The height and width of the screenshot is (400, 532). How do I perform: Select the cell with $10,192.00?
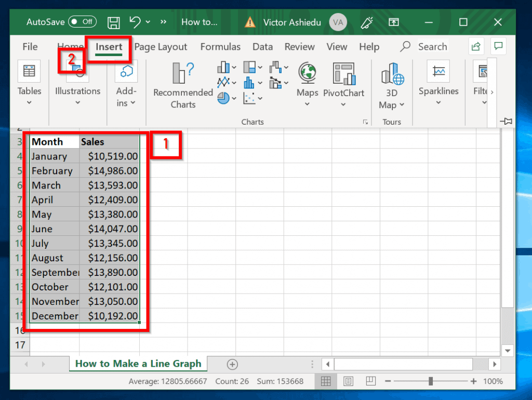click(x=109, y=316)
